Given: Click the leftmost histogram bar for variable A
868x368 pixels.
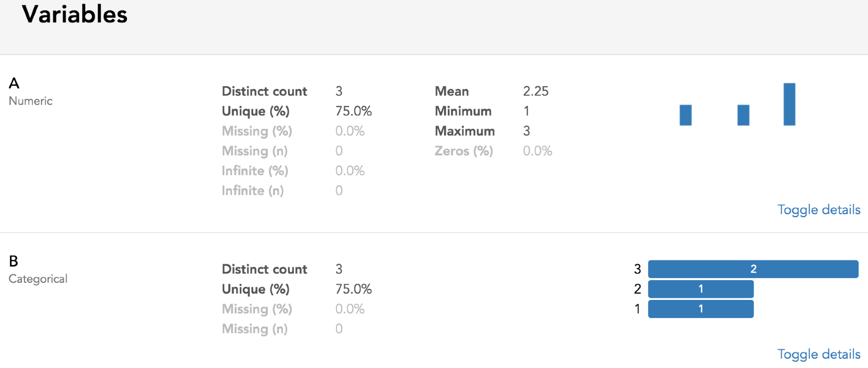Looking at the screenshot, I should [x=685, y=115].
